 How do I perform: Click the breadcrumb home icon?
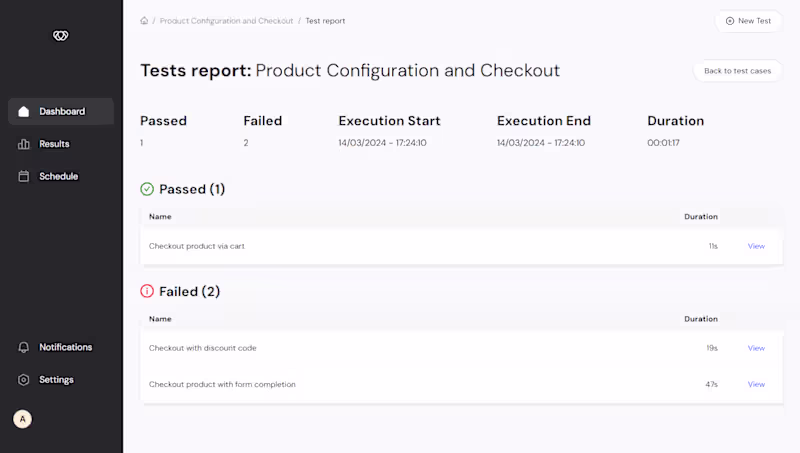click(144, 21)
